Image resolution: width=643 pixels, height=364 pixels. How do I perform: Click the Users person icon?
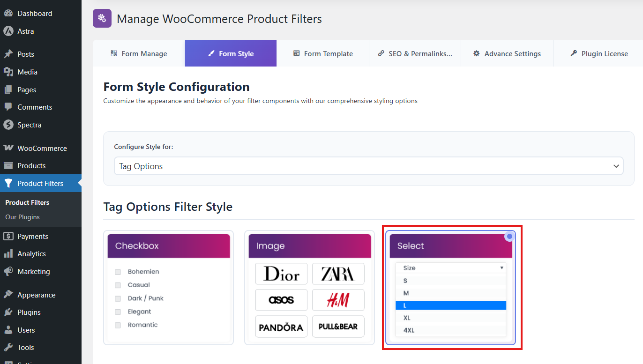pyautogui.click(x=8, y=330)
